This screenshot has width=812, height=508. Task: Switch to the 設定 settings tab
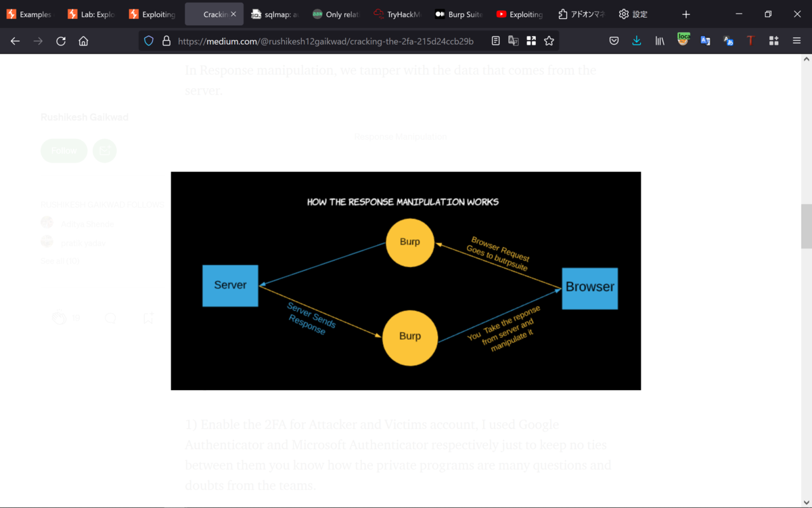point(642,14)
